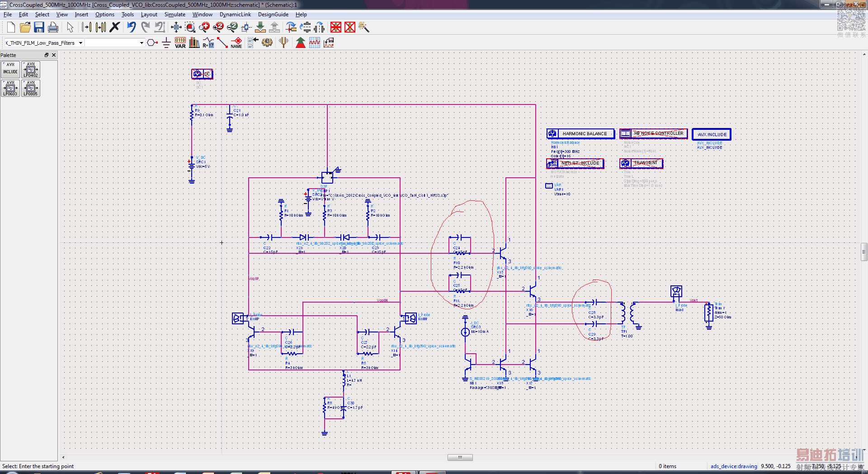
Task: Click the Save design toolbar icon
Action: pos(39,28)
